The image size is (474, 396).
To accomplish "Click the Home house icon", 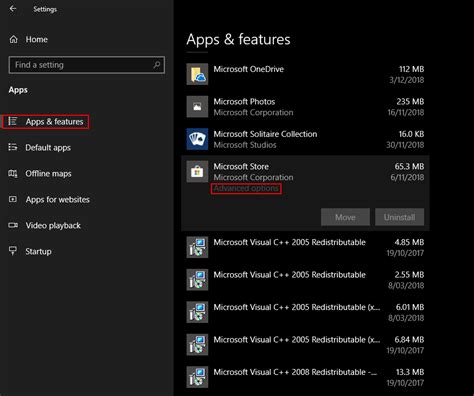I will pyautogui.click(x=13, y=39).
